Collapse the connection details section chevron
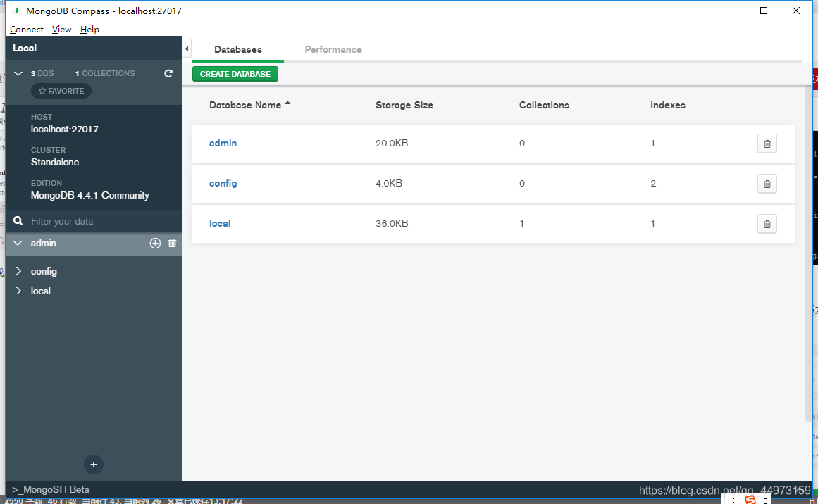Screen dimensions: 818x504 click(x=18, y=73)
